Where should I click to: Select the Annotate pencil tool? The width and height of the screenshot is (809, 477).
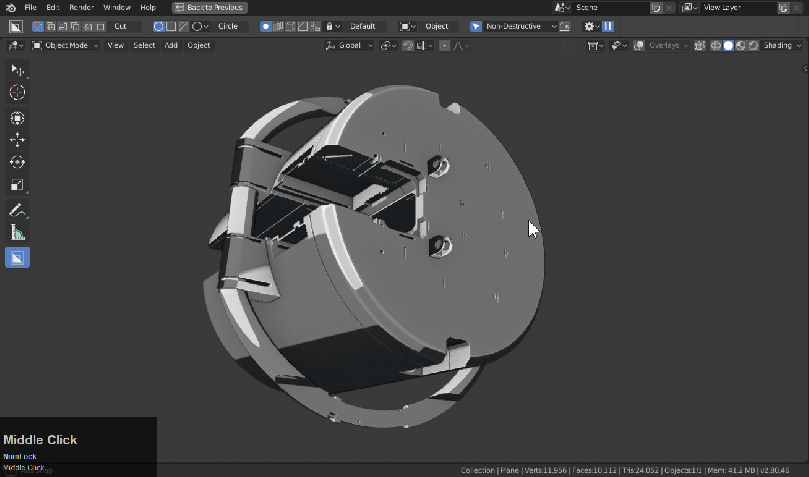coord(17,210)
